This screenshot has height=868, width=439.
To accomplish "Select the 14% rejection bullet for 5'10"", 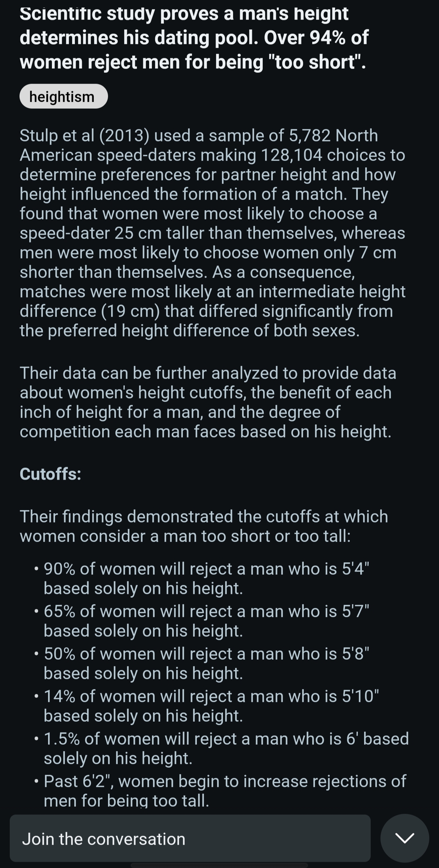I will [211, 706].
